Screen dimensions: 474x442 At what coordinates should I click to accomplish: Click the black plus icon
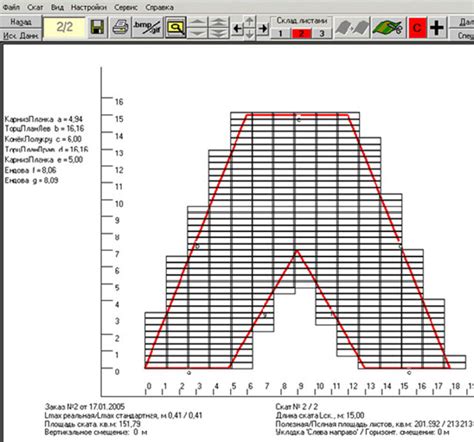point(437,27)
